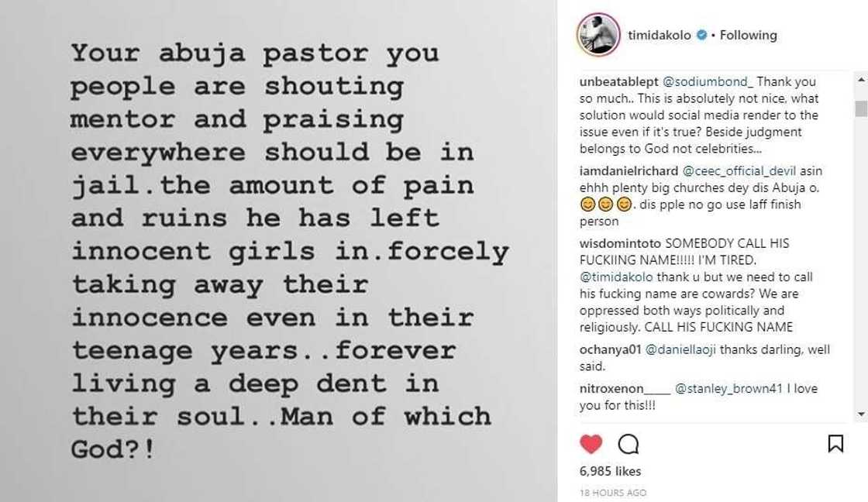Viewport: 868px width, 502px height.
Task: Toggle the Following status
Action: pyautogui.click(x=749, y=35)
